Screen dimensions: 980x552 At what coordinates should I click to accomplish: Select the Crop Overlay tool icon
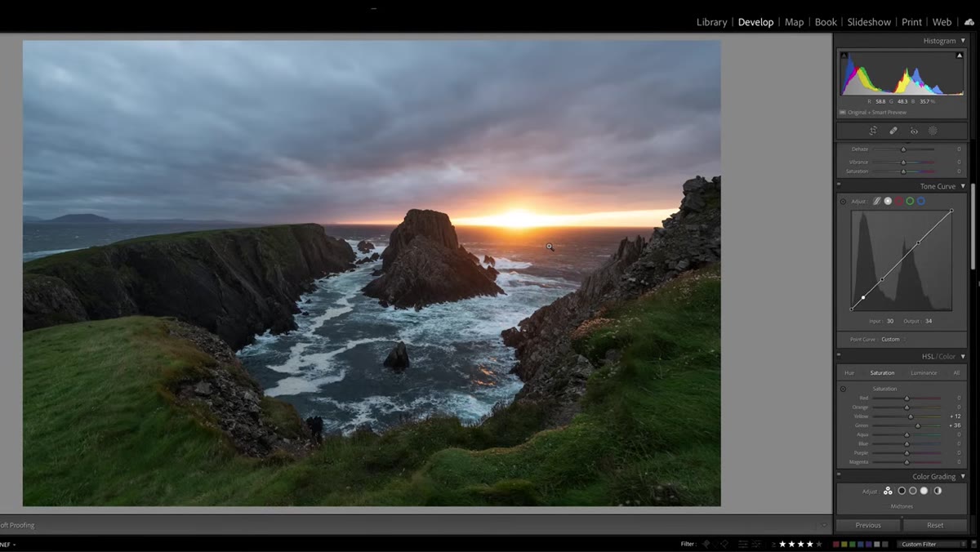click(x=873, y=131)
